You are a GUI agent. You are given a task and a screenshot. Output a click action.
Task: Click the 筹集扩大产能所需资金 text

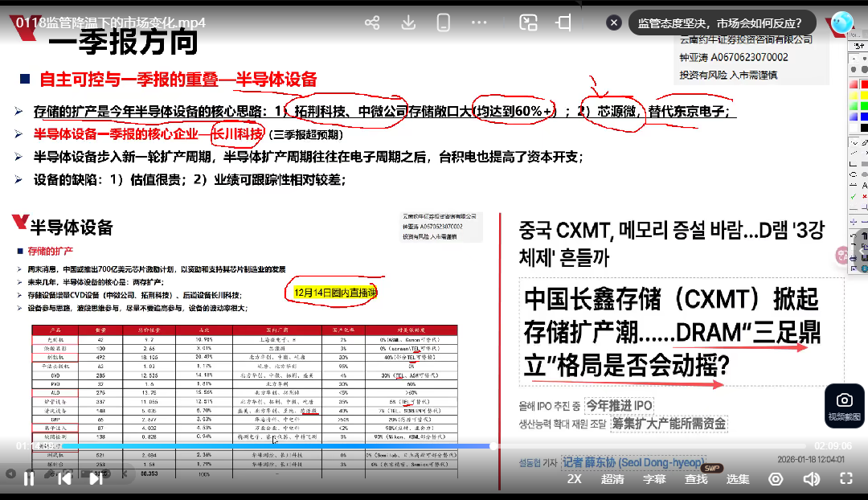(669, 424)
